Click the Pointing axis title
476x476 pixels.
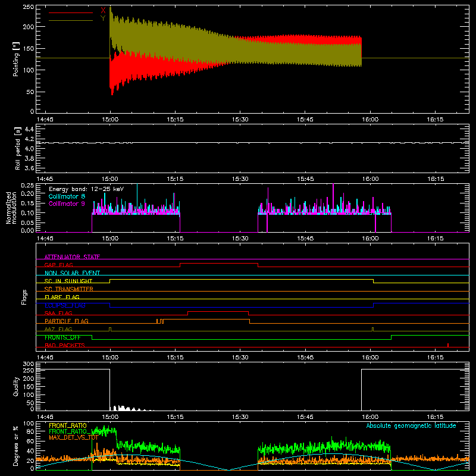click(x=16, y=59)
